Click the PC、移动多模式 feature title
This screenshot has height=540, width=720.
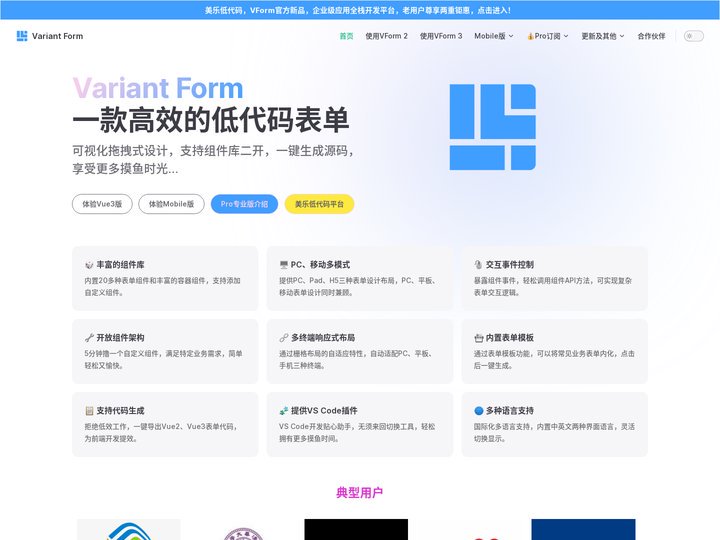click(x=320, y=265)
